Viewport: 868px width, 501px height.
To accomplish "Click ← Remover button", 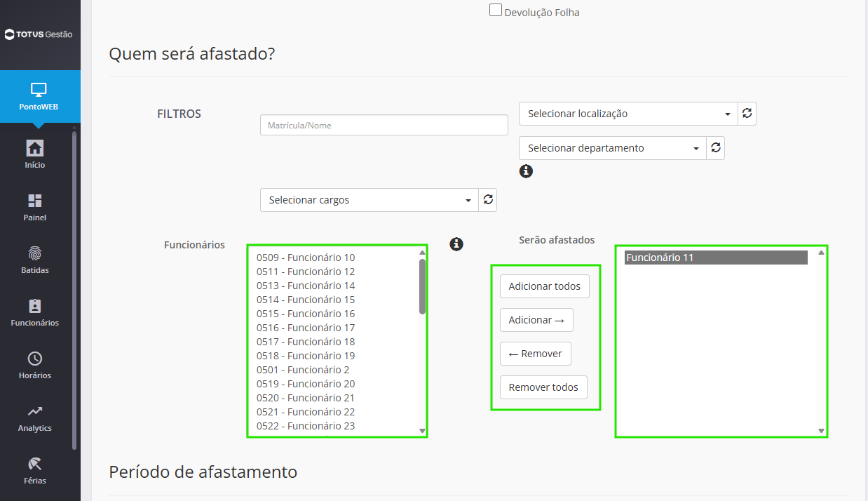I will click(536, 354).
